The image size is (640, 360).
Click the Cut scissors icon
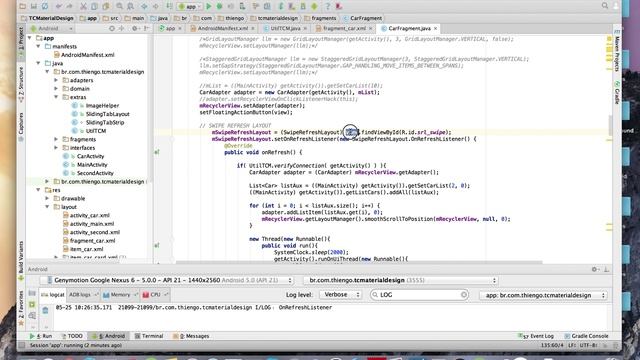83,6
